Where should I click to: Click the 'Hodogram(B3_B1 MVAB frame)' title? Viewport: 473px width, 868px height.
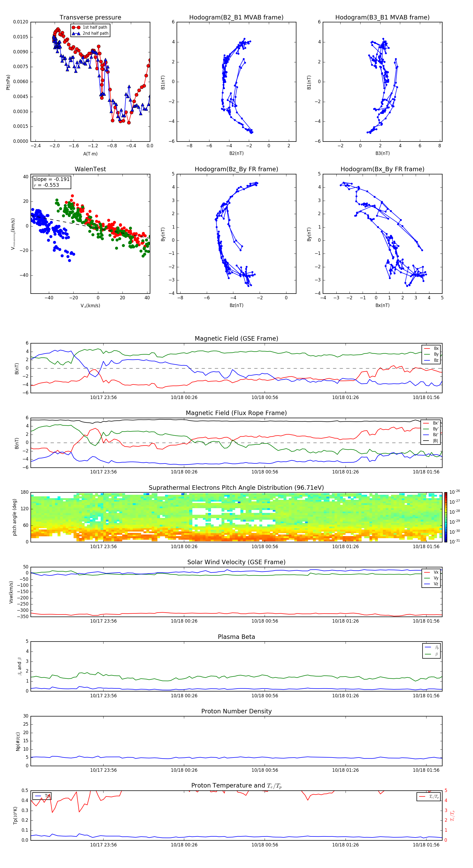[x=382, y=18]
